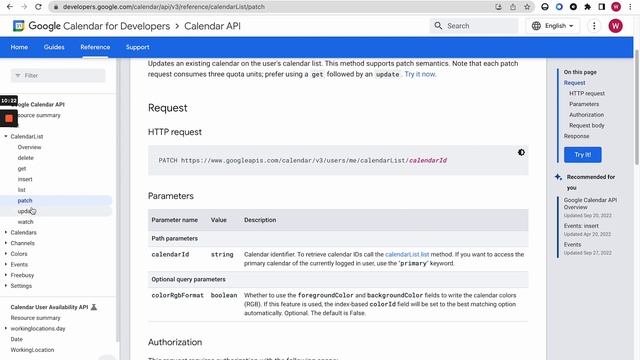Click the Search box
The height and width of the screenshot is (360, 640).
pos(474,26)
